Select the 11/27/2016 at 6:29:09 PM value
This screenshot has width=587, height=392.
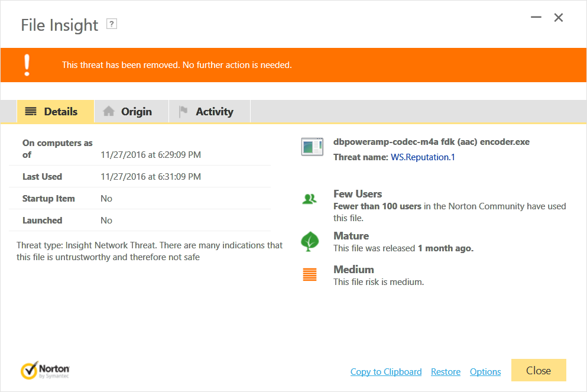pyautogui.click(x=151, y=155)
